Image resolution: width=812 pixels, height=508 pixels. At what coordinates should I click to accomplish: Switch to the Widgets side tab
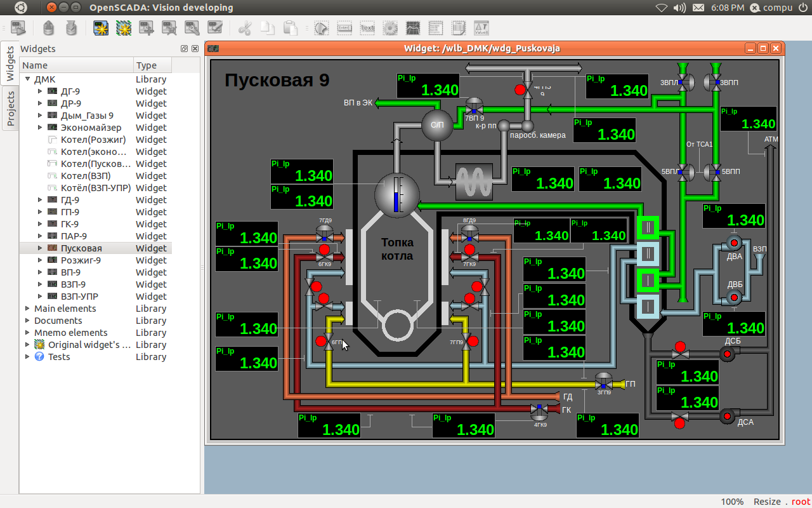10,63
